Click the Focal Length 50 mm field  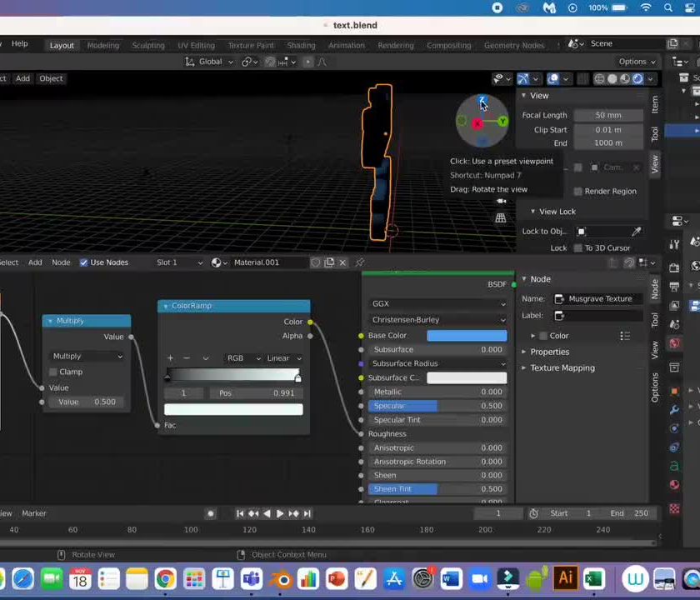pyautogui.click(x=608, y=115)
